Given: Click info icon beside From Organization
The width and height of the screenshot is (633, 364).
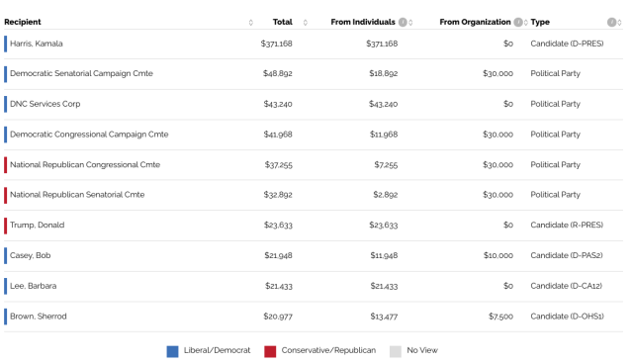Looking at the screenshot, I should coord(518,22).
